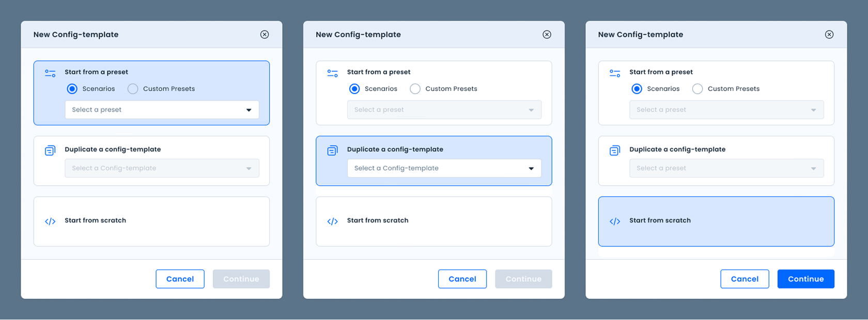Click the preset sliders icon in left dialog
The width and height of the screenshot is (868, 320).
tap(50, 73)
